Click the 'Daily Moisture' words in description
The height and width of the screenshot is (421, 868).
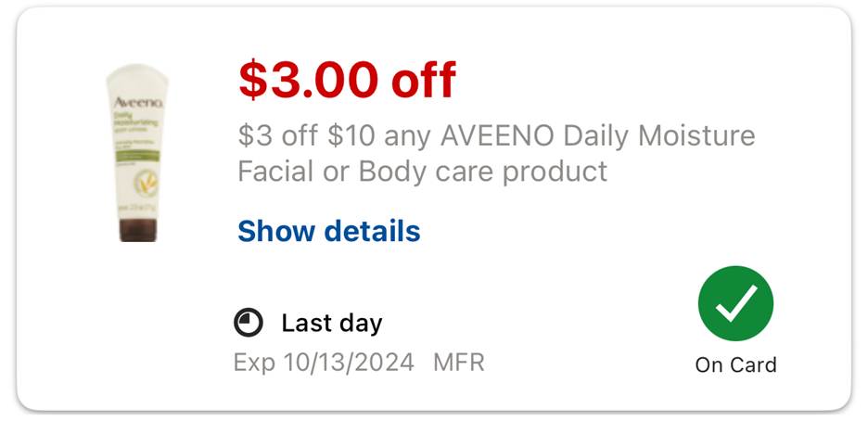click(x=659, y=136)
